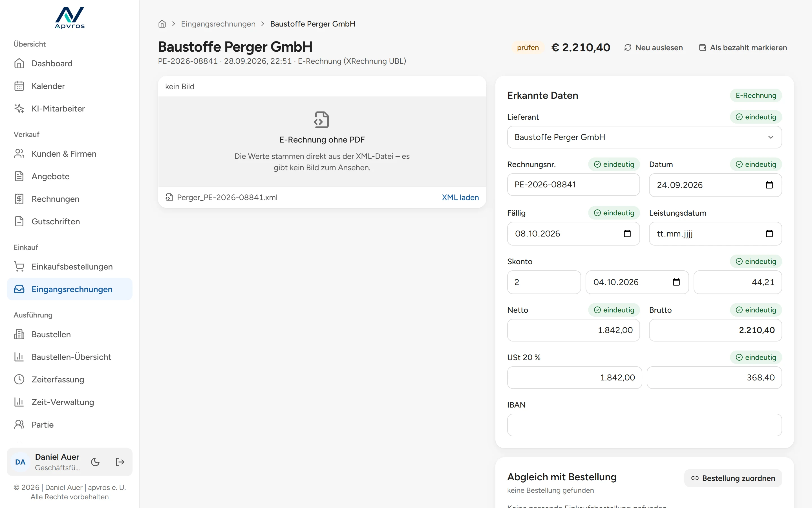Image resolution: width=812 pixels, height=508 pixels.
Task: Click the Rechnungsnr. input field
Action: click(573, 185)
